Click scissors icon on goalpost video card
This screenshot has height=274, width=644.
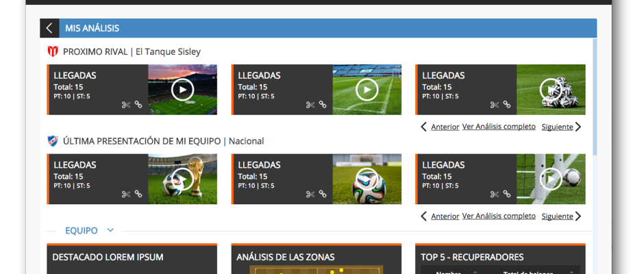(494, 195)
